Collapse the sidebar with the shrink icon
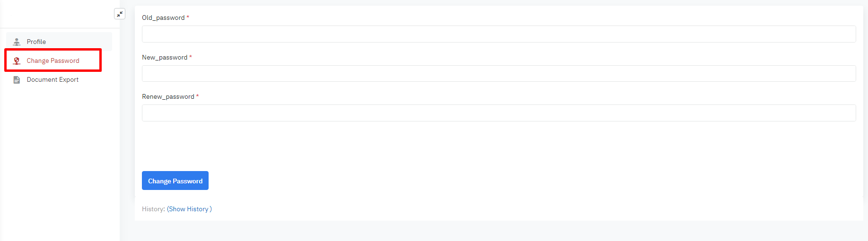 (x=120, y=14)
